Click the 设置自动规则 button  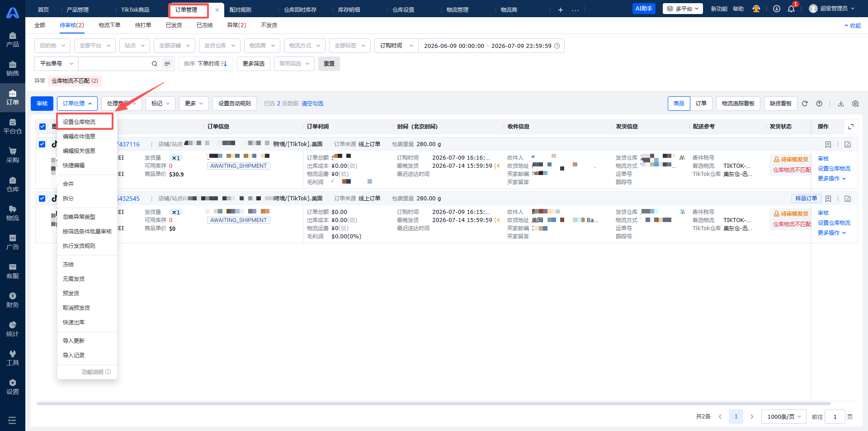coord(235,104)
